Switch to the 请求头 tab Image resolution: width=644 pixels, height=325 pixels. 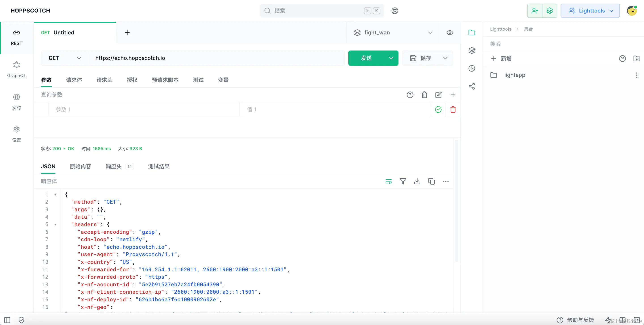[x=104, y=80]
